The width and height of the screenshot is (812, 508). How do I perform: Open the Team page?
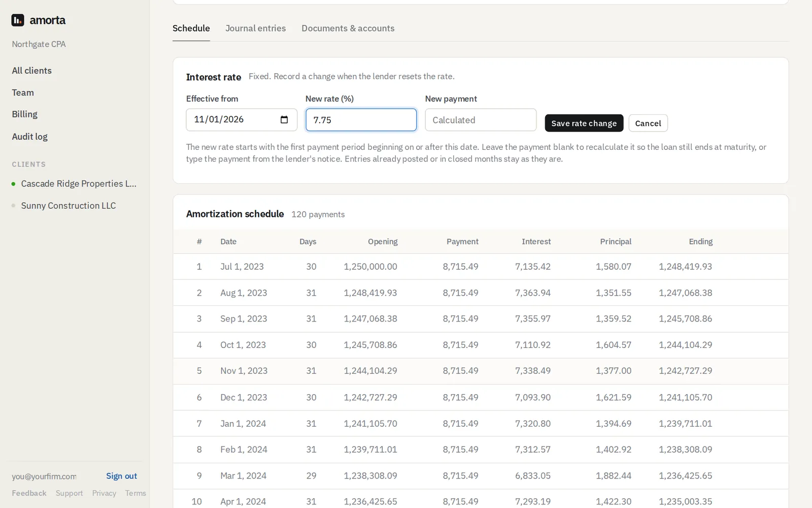tap(23, 92)
